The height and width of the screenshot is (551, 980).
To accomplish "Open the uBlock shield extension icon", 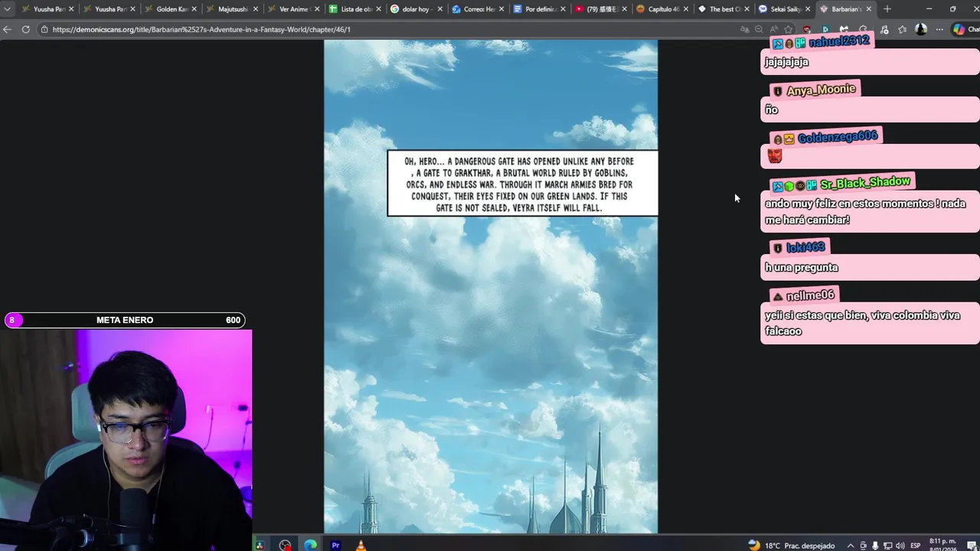I will point(807,29).
